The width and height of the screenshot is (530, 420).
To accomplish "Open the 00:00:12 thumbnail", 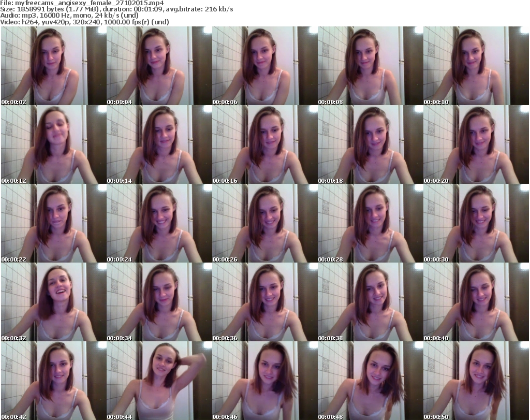I will click(x=53, y=144).
